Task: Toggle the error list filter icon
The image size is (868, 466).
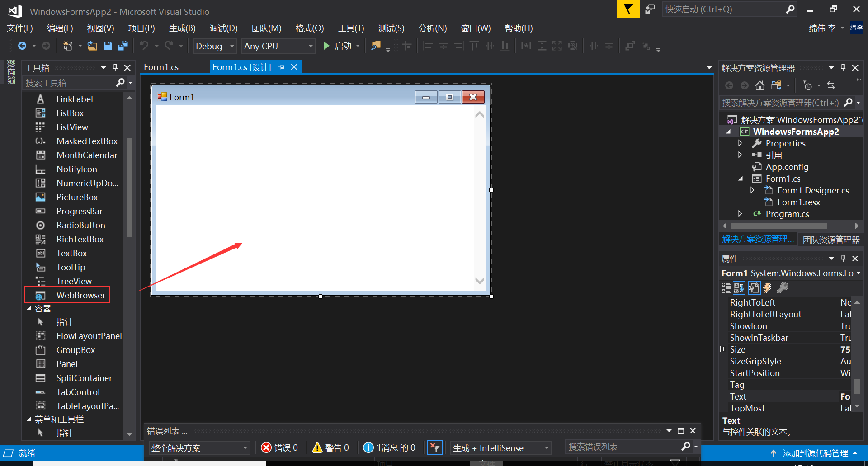Action: pyautogui.click(x=434, y=447)
